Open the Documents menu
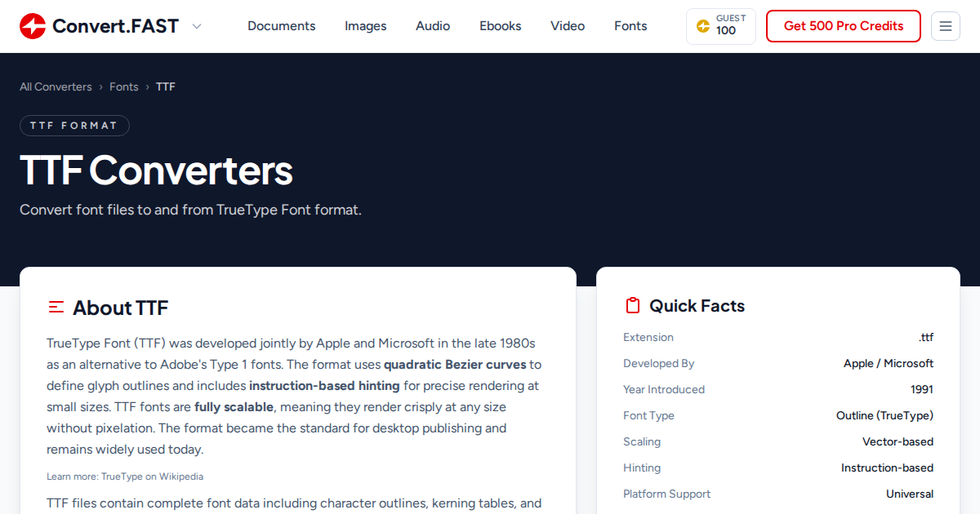Screen dimensions: 980x514 (282, 26)
